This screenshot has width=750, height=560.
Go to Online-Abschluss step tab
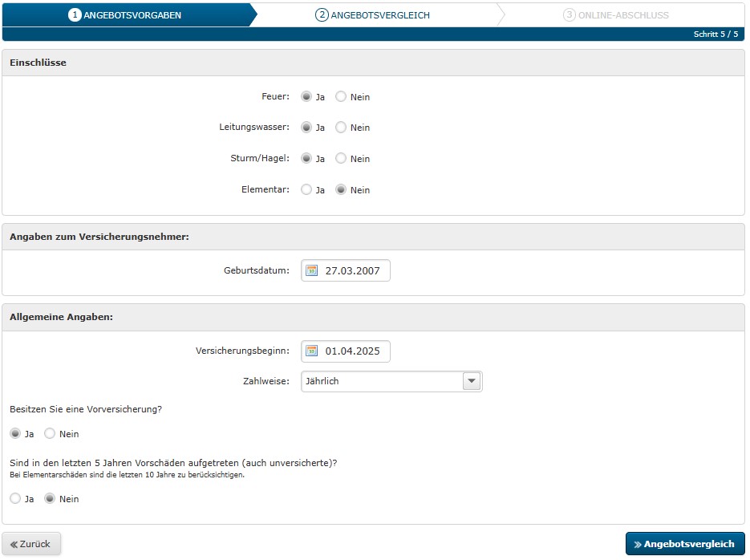click(617, 14)
